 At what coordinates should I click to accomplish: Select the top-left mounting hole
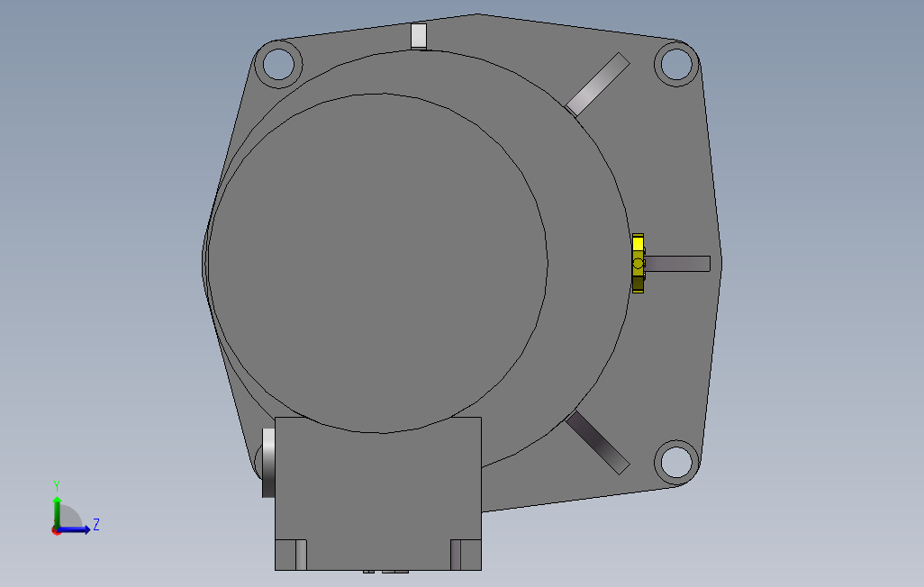[278, 64]
